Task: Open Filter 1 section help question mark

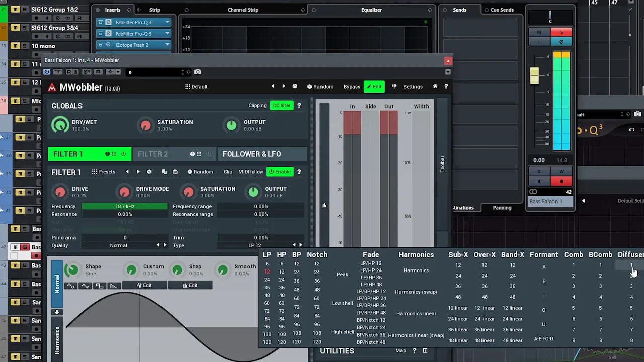Action: [299, 172]
